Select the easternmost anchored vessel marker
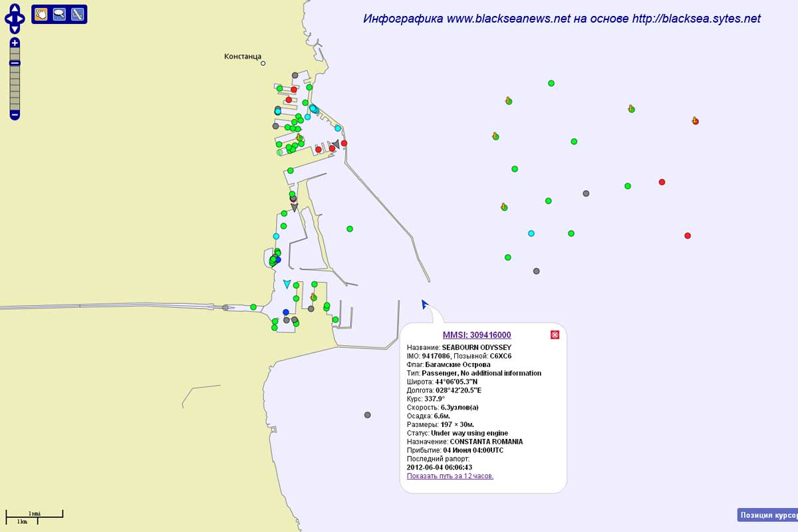Image resolution: width=798 pixels, height=532 pixels. click(695, 121)
